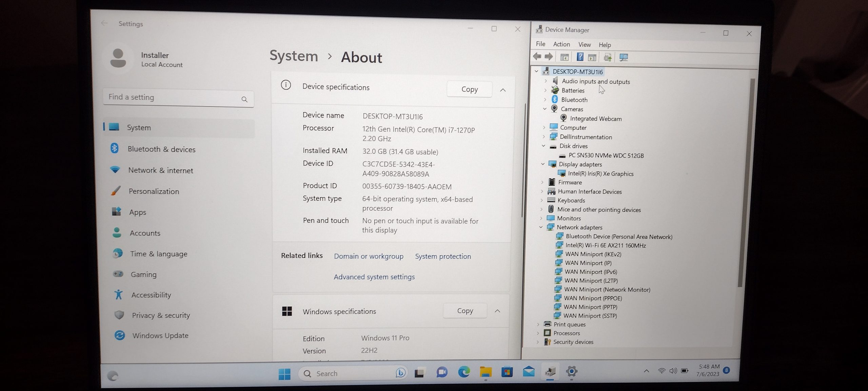Screen dimensions: 868x391
Task: Open the View menu in Device Manager
Action: (x=585, y=44)
